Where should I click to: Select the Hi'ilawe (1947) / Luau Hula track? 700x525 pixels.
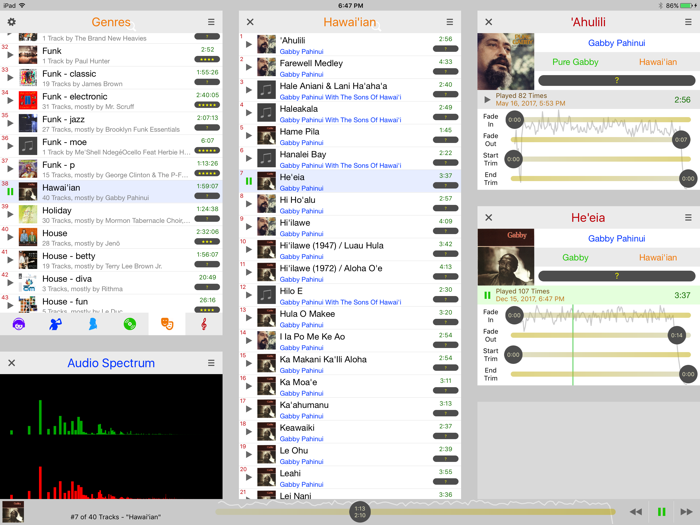pyautogui.click(x=350, y=250)
